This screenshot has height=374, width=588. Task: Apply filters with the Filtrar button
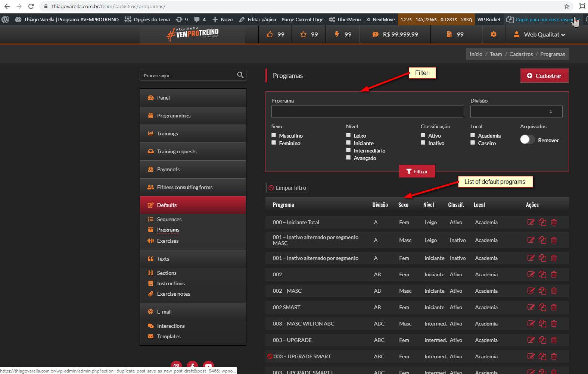click(x=417, y=172)
